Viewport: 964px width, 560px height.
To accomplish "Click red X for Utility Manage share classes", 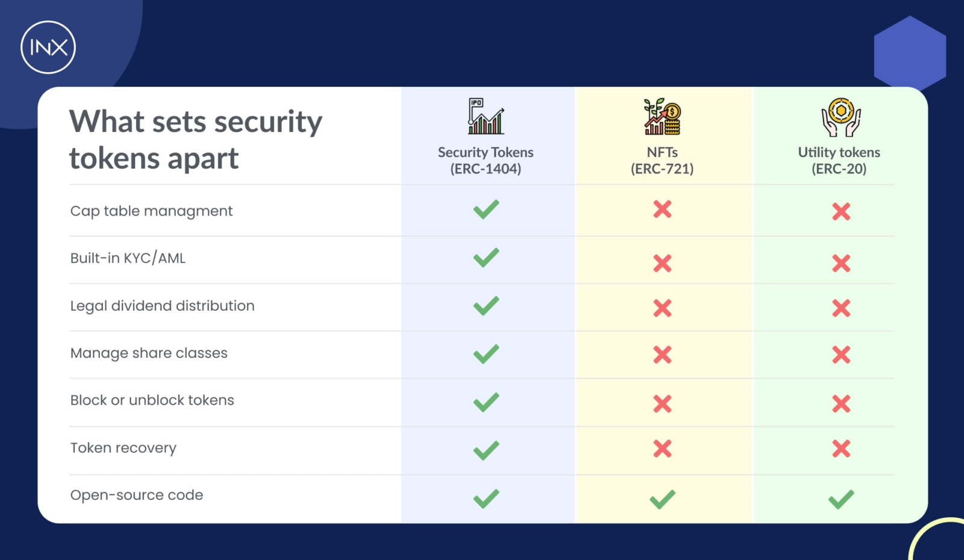I will pos(841,355).
